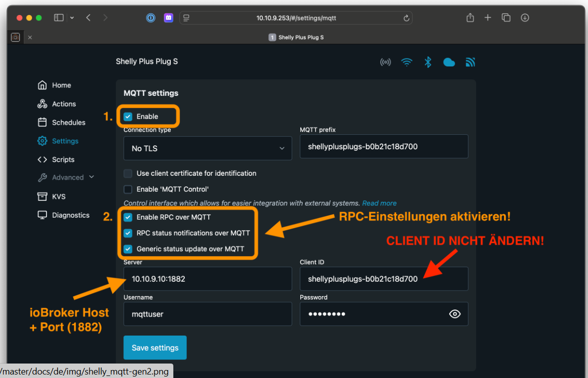This screenshot has height=378, width=588.
Task: Click the KVS archive box icon
Action: 42,197
